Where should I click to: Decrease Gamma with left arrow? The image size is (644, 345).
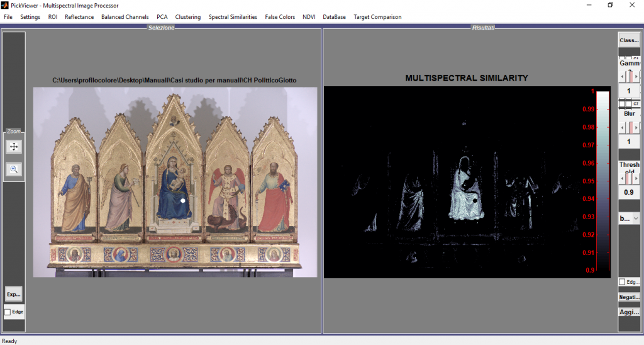tap(622, 76)
